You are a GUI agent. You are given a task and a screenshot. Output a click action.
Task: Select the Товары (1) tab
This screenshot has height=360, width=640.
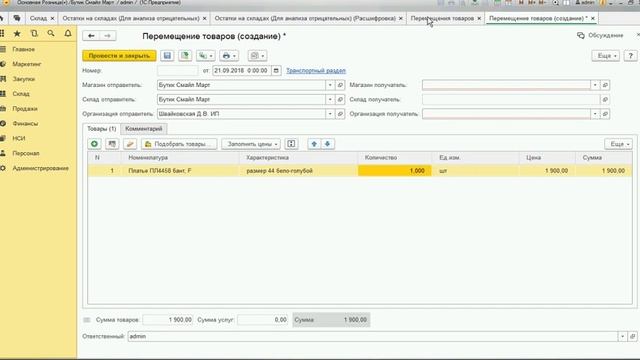pos(102,129)
